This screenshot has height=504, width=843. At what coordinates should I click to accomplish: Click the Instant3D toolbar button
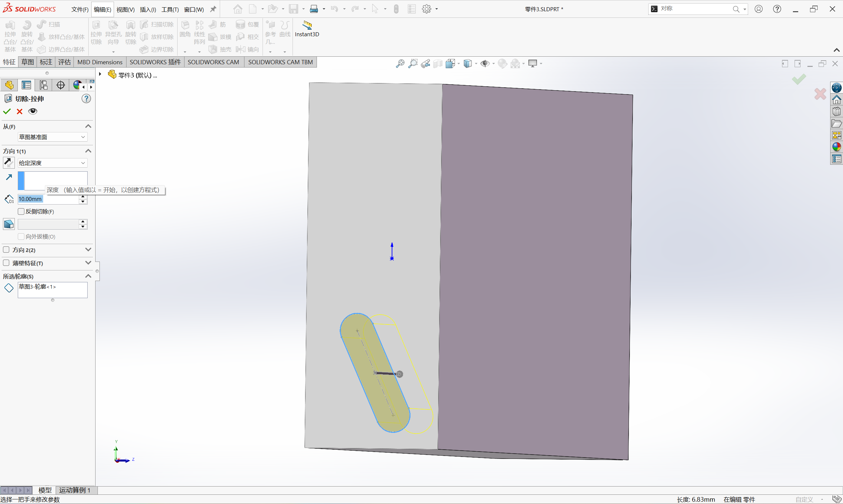pyautogui.click(x=307, y=29)
